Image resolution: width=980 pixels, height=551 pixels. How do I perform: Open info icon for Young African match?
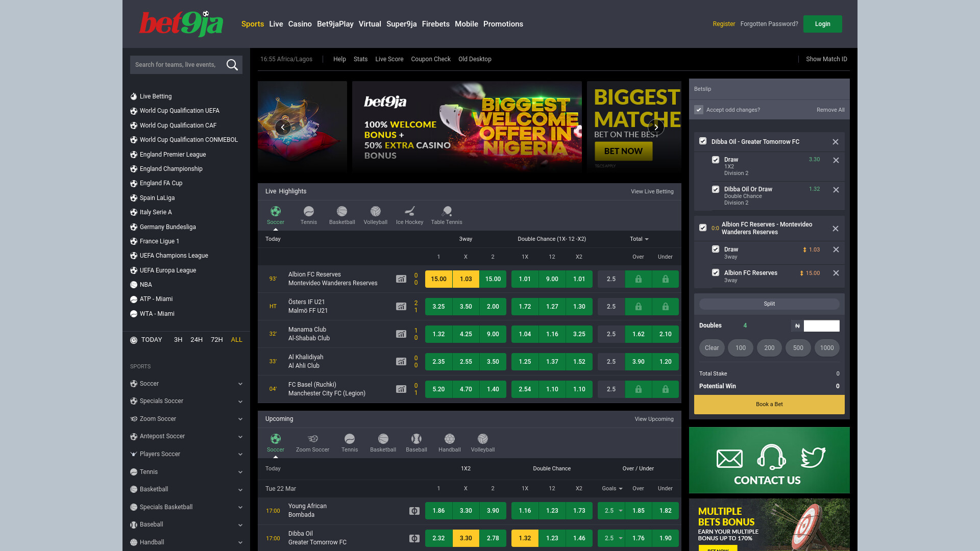[x=414, y=511]
